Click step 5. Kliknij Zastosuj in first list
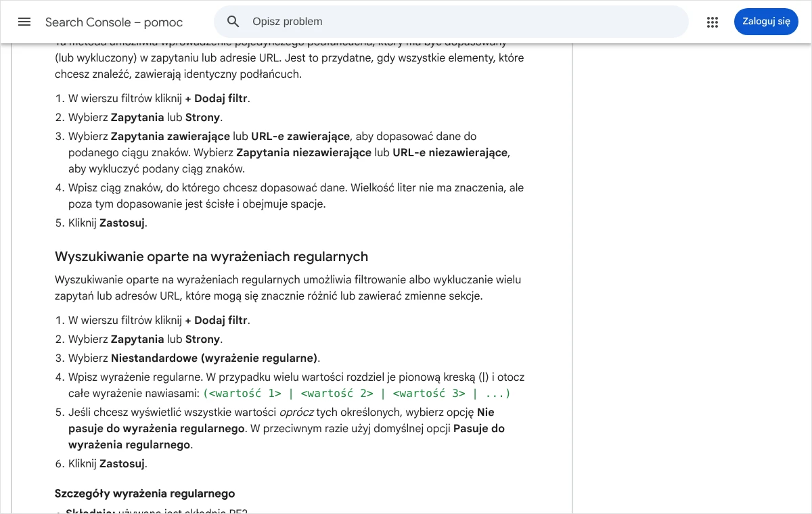Viewport: 812px width, 514px height. [x=108, y=223]
